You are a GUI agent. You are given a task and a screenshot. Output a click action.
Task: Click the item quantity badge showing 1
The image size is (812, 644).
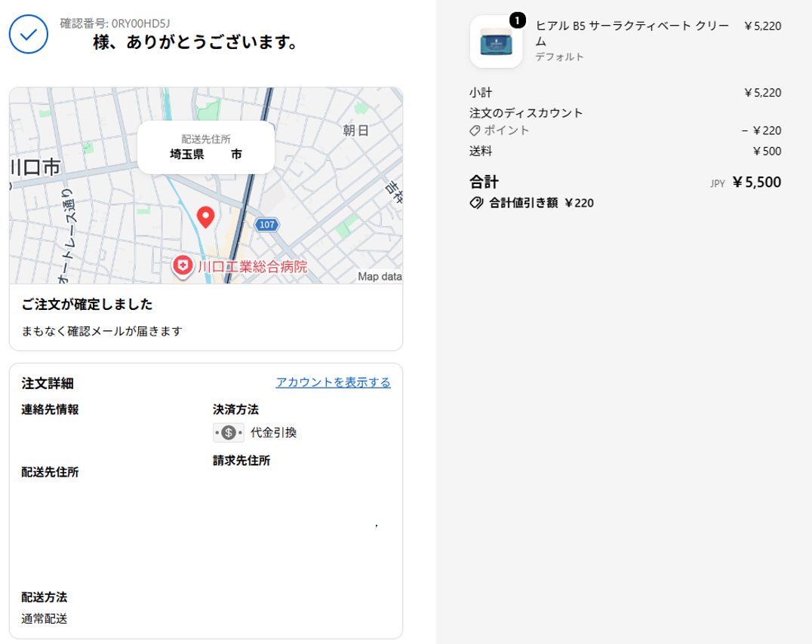pyautogui.click(x=518, y=20)
